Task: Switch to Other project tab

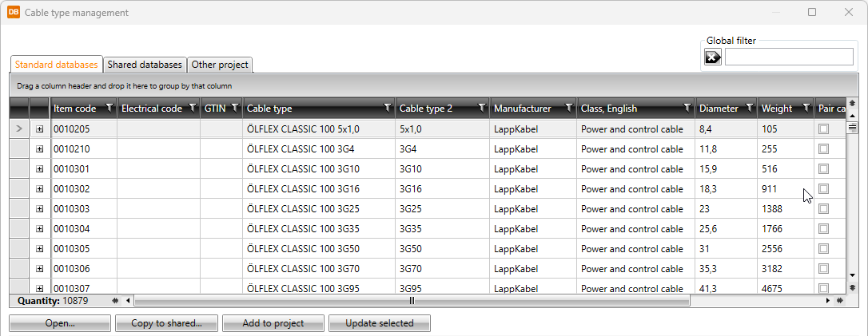Action: (x=220, y=65)
